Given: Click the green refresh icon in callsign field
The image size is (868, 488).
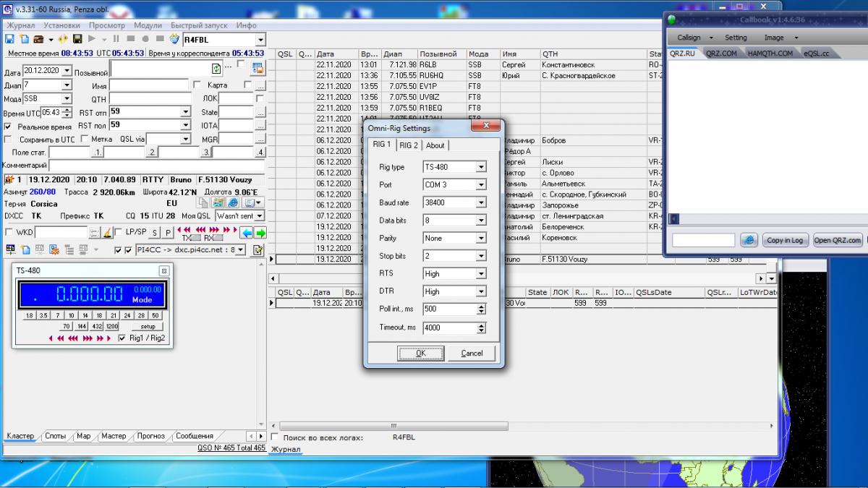Looking at the screenshot, I should pyautogui.click(x=216, y=69).
